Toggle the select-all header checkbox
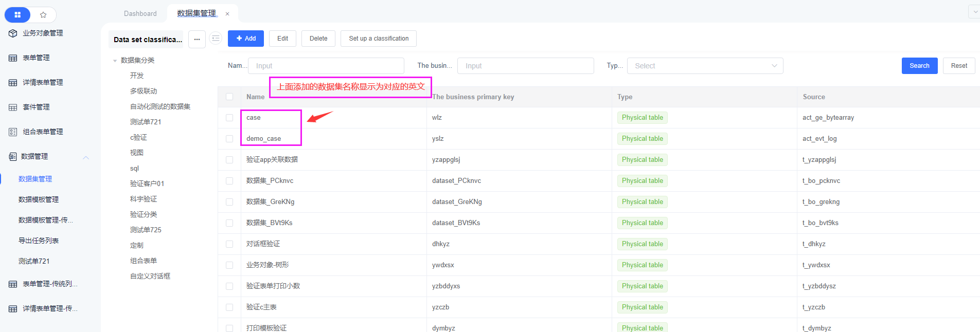The image size is (980, 332). [x=229, y=97]
